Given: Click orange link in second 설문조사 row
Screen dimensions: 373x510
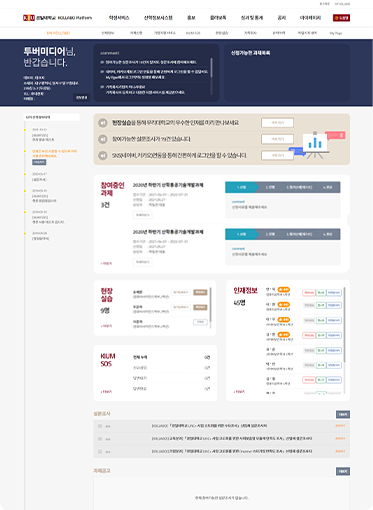Looking at the screenshot, I should 340,439.
